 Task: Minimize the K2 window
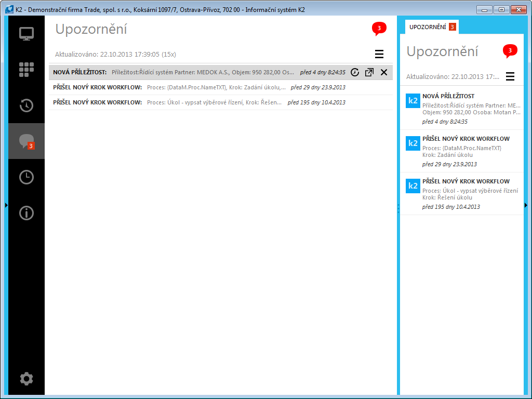(484, 9)
